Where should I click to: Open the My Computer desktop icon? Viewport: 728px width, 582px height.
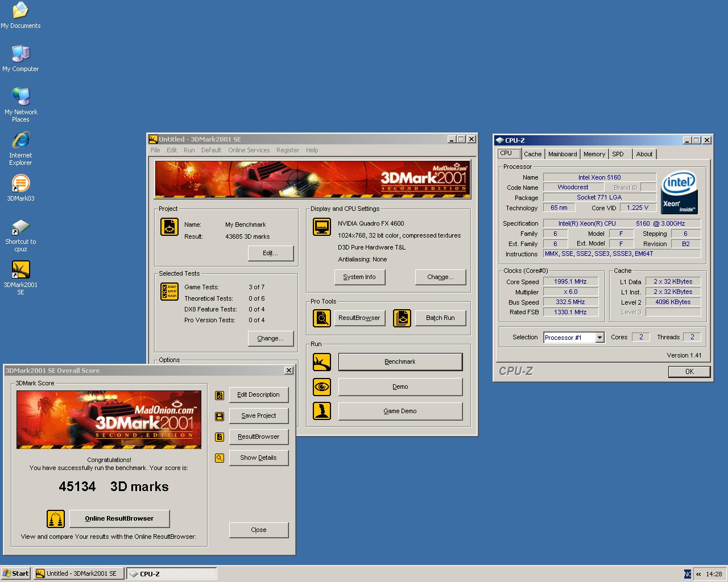coord(20,59)
